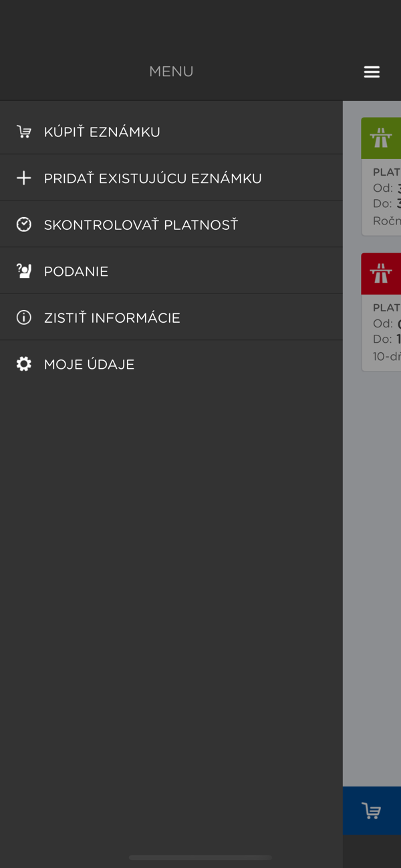Tap the plus icon for adding existing eZnámka
Viewport: 401px width, 868px height.
pyautogui.click(x=24, y=178)
